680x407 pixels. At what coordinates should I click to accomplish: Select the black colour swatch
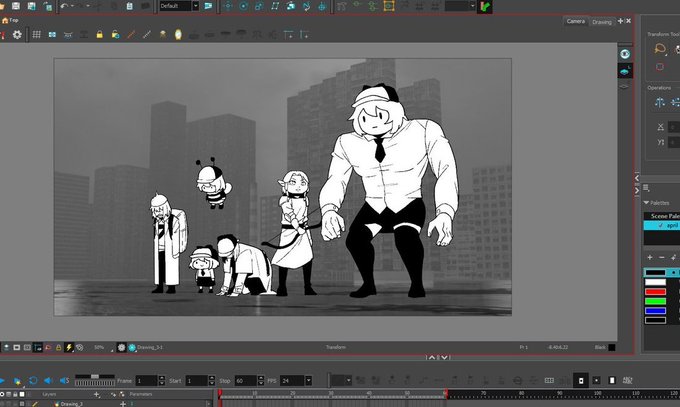(x=655, y=272)
